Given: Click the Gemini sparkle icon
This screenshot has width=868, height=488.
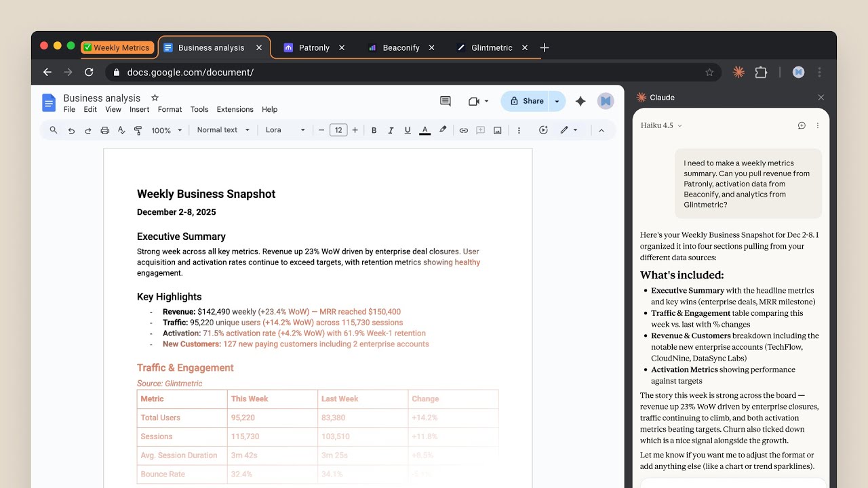Looking at the screenshot, I should pyautogui.click(x=580, y=100).
